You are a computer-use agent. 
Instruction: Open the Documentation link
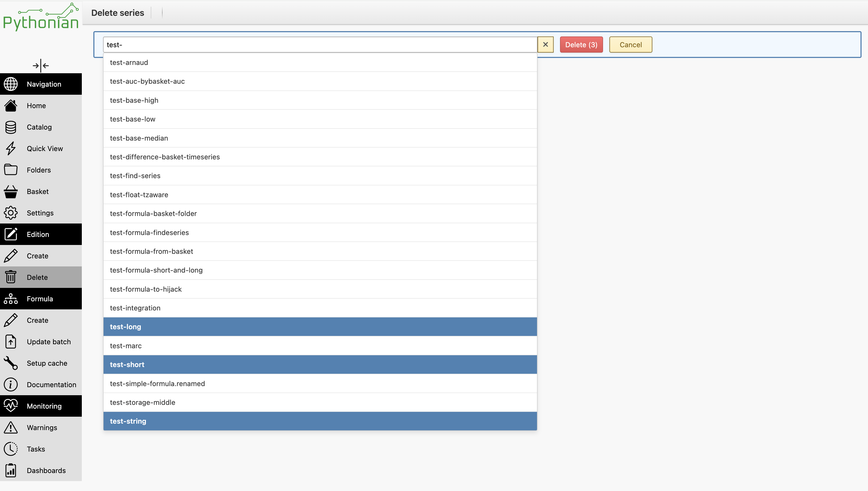(x=41, y=384)
